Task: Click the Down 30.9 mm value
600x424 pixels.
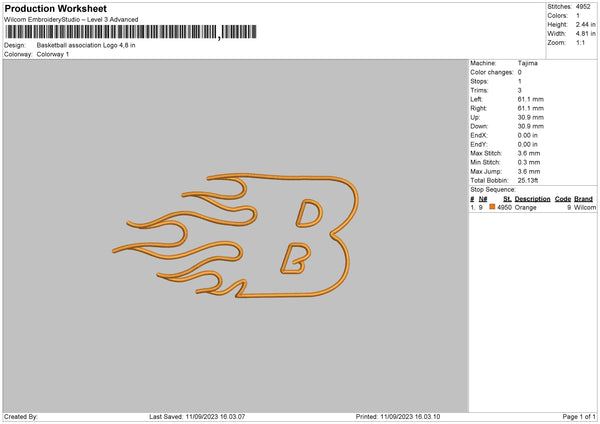Action: (x=531, y=126)
